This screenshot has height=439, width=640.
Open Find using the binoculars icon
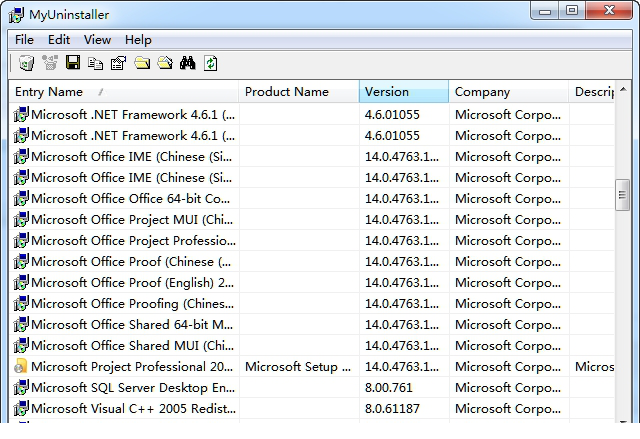coord(188,63)
